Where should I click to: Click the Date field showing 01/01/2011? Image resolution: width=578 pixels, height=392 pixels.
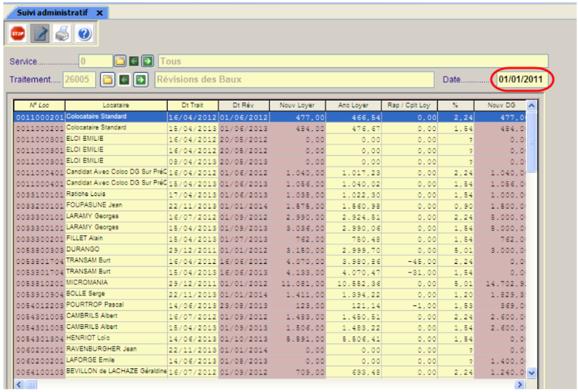pos(521,80)
